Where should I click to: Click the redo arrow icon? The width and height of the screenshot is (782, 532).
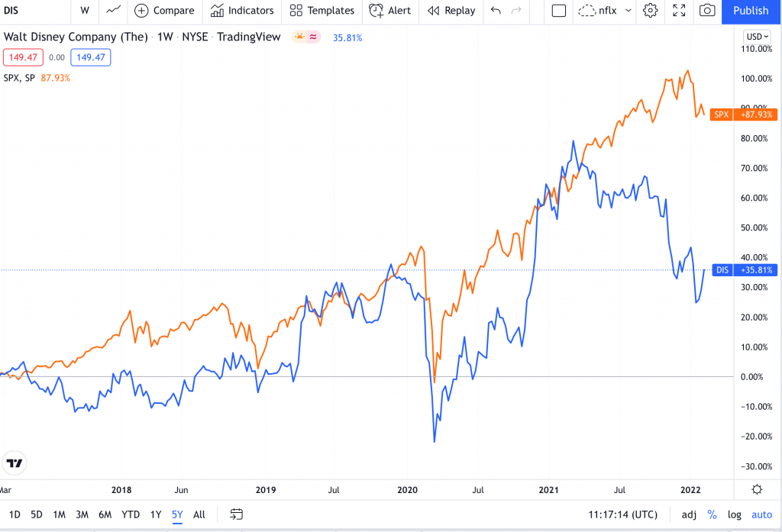(516, 11)
